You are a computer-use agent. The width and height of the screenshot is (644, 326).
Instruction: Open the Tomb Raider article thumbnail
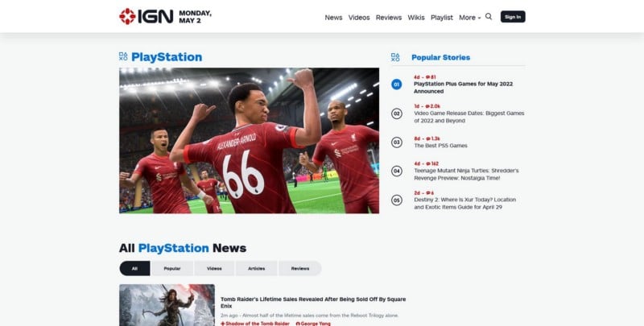click(x=167, y=305)
